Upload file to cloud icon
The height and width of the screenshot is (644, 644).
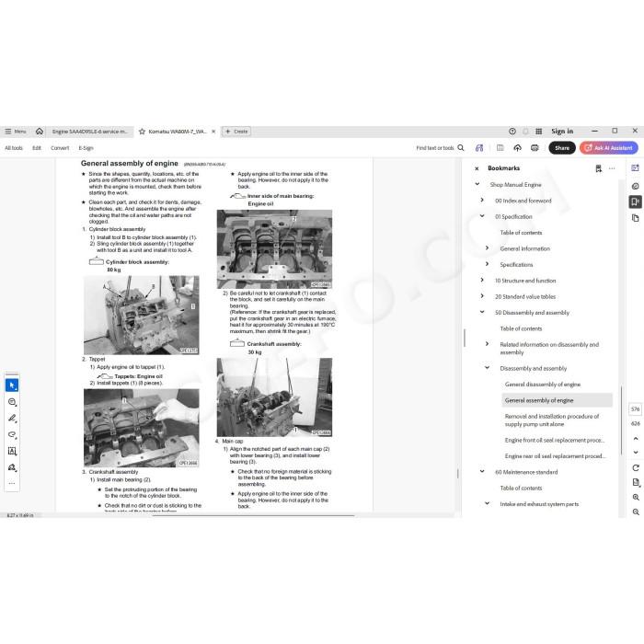517,148
